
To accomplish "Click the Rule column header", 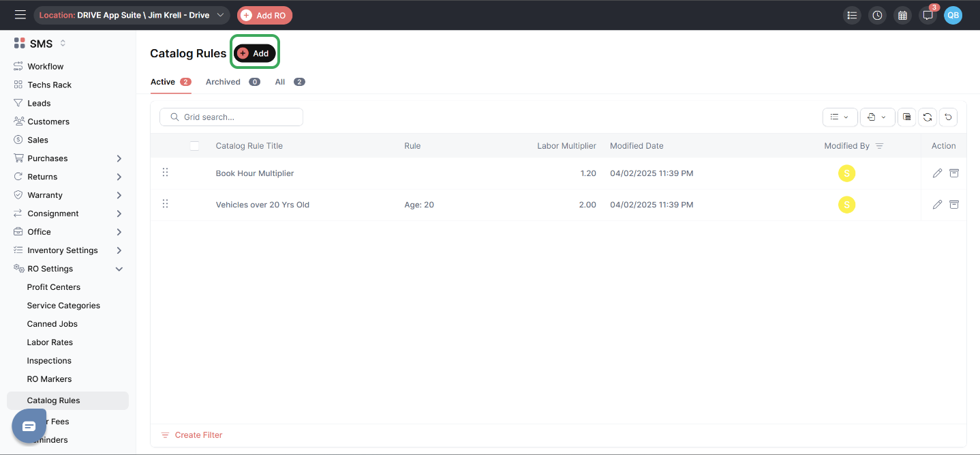I will point(412,146).
